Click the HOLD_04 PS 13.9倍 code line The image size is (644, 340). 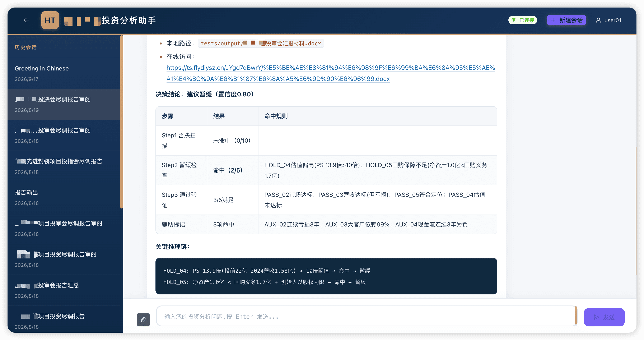point(267,271)
